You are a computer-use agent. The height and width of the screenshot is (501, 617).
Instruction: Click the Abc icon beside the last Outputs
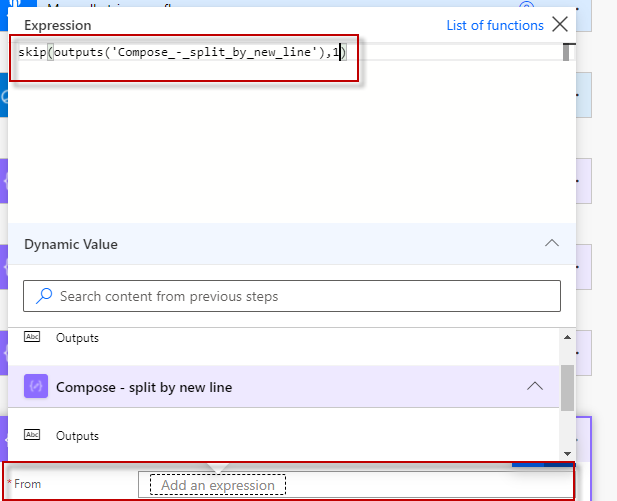coord(32,435)
